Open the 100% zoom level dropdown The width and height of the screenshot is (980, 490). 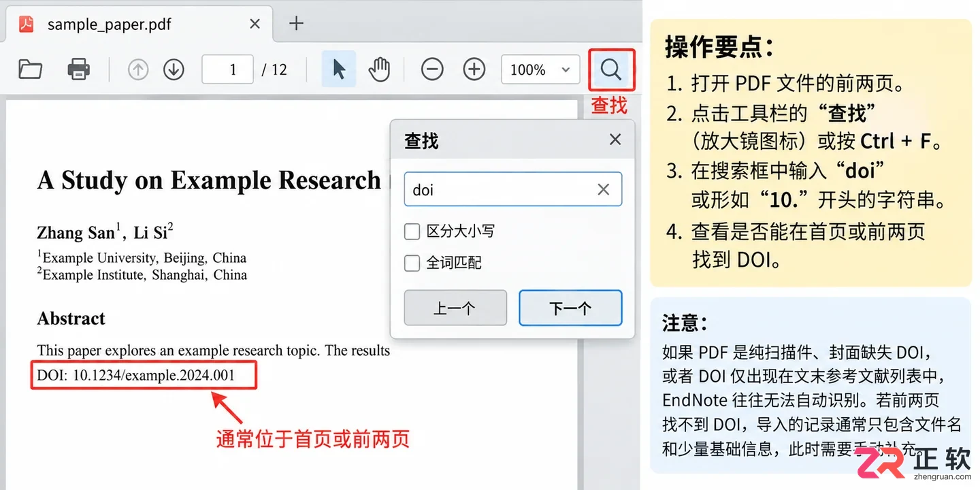click(540, 69)
